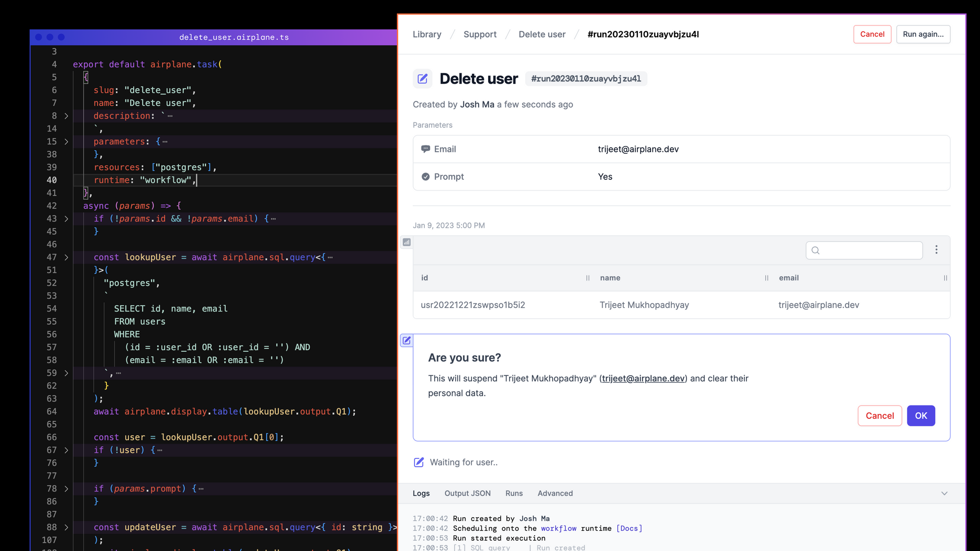980x551 pixels.
Task: Click the Email parameter value
Action: 638,149
